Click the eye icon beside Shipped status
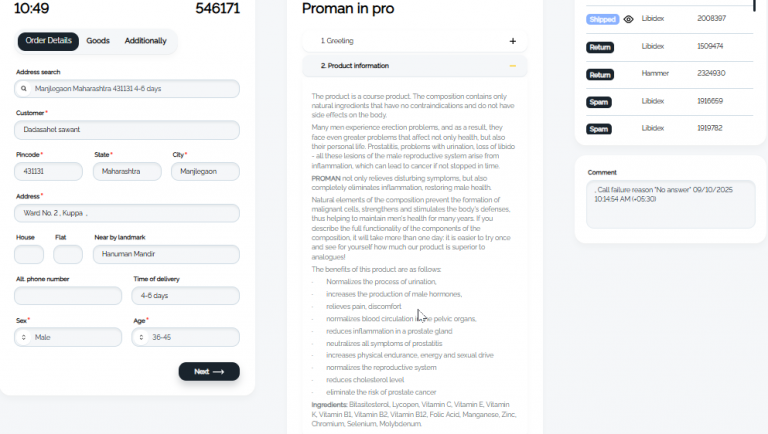This screenshot has height=434, width=768. pos(628,19)
